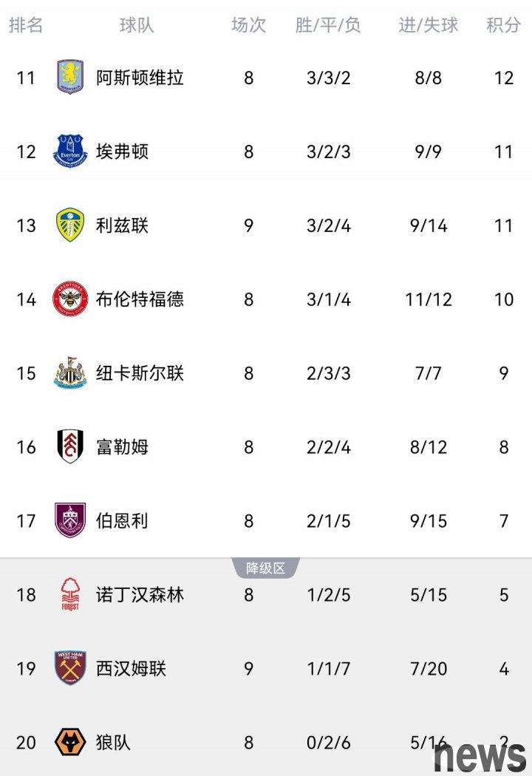Open the Newcastle United crest
532x776 pixels.
pyautogui.click(x=70, y=373)
